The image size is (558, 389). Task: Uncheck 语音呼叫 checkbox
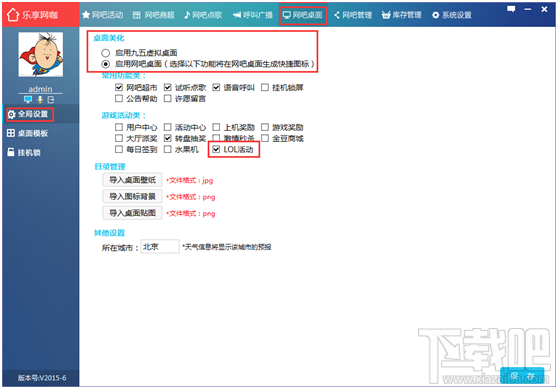click(216, 87)
